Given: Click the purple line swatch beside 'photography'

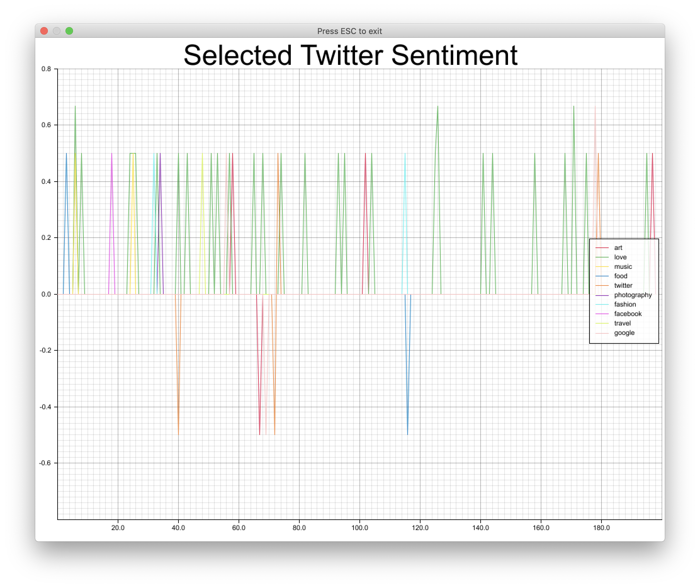Looking at the screenshot, I should (x=602, y=295).
